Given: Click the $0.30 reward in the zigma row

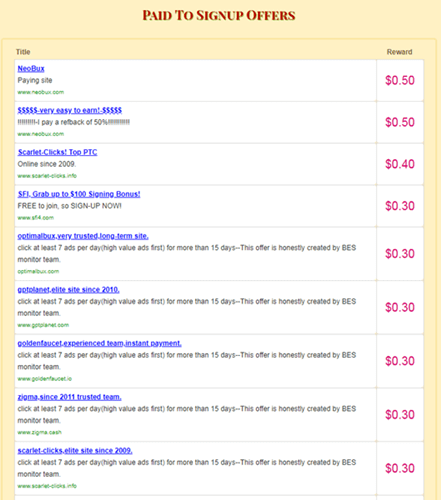Looking at the screenshot, I should 400,415.
